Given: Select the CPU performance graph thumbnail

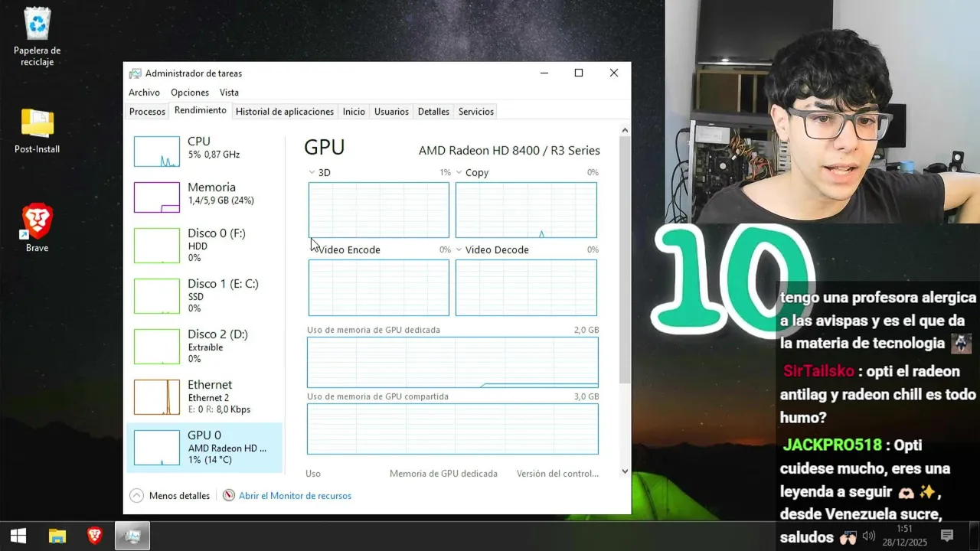Looking at the screenshot, I should 157,152.
